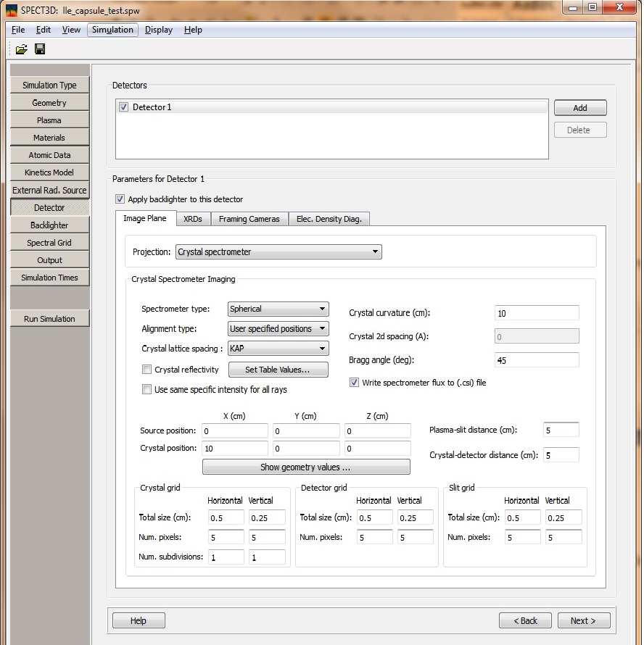Toggle Apply backlighter to this detector
644x645 pixels.
120,199
